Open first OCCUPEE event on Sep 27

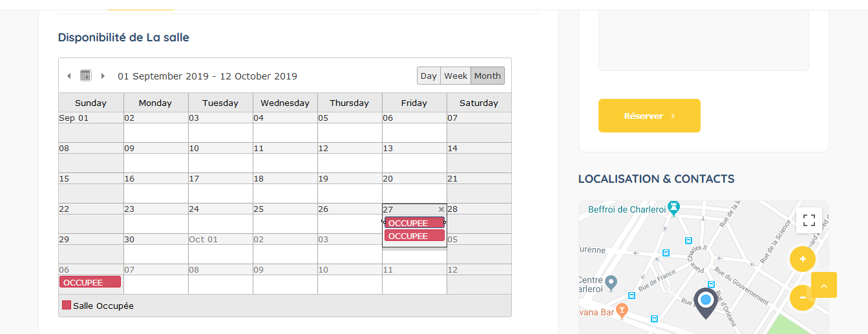(x=414, y=223)
